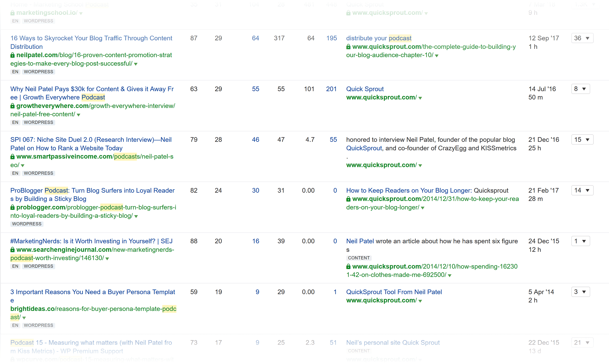The image size is (609, 364).
Task: Click the 'QuickSprout' anchor in SPI 067 row
Action: click(x=364, y=148)
